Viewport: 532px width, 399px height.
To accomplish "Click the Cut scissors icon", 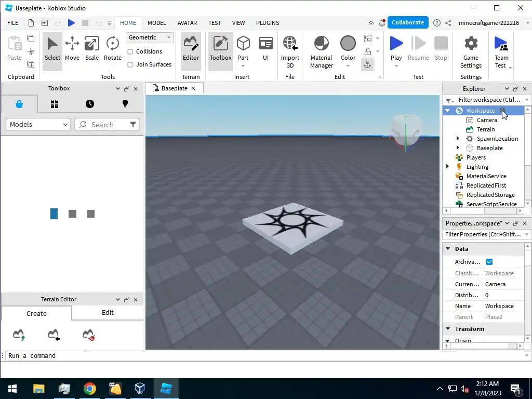I will (31, 51).
